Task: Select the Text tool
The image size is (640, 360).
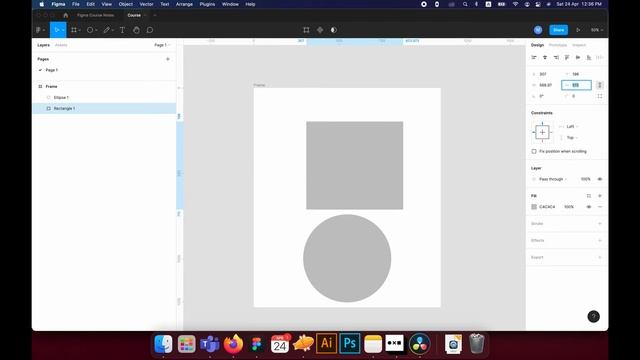Action: (122, 30)
